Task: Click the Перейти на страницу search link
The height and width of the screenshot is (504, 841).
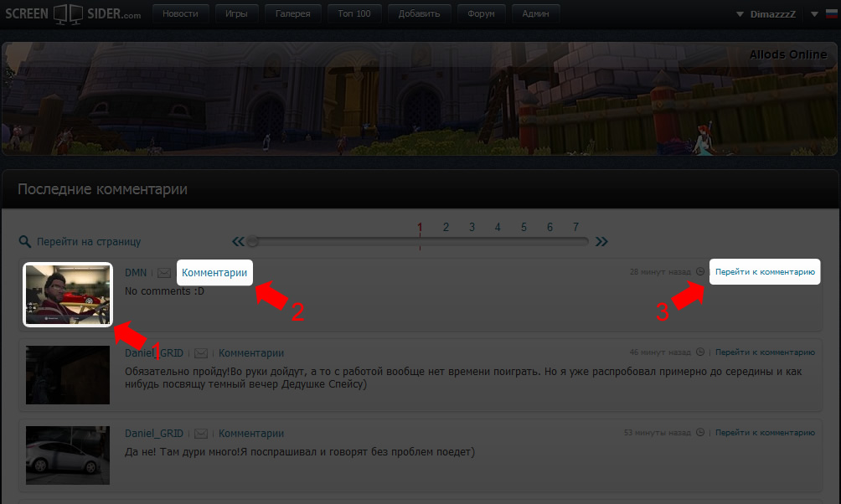Action: [89, 242]
